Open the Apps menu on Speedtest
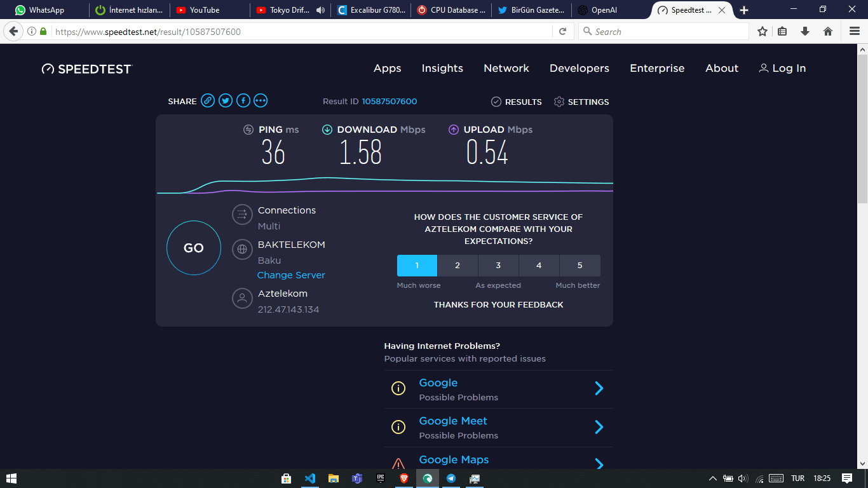This screenshot has height=488, width=868. [x=388, y=69]
